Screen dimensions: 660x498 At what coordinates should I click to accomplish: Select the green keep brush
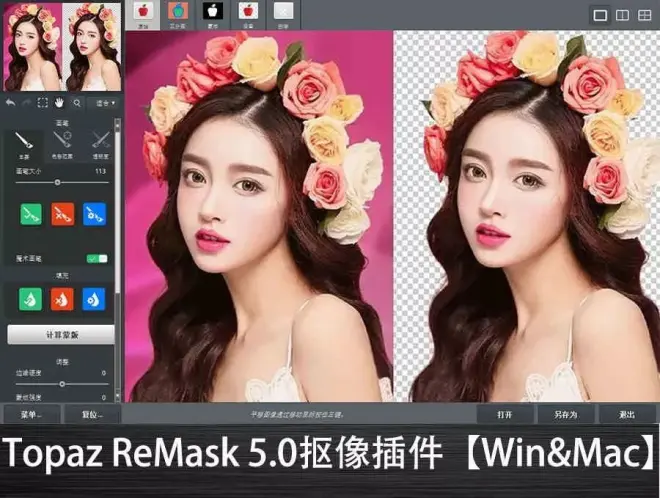point(30,213)
